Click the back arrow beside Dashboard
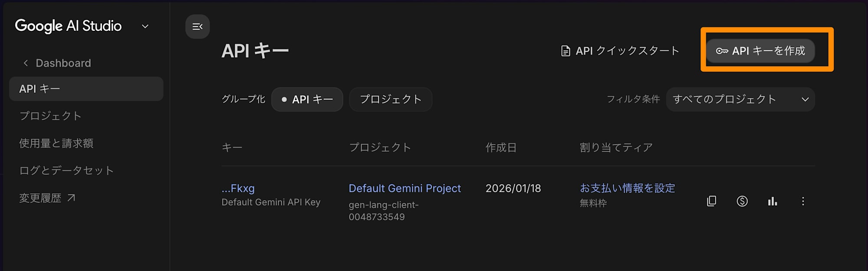 pos(26,63)
